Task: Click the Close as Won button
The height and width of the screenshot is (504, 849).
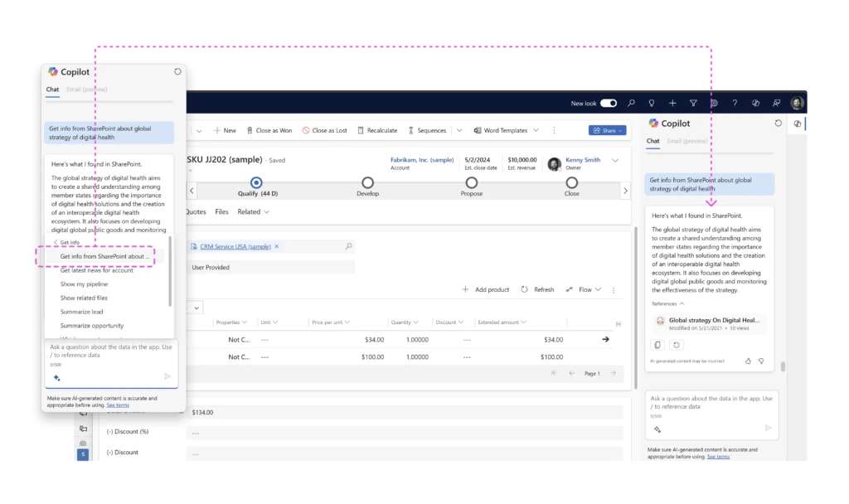Action: [x=268, y=130]
